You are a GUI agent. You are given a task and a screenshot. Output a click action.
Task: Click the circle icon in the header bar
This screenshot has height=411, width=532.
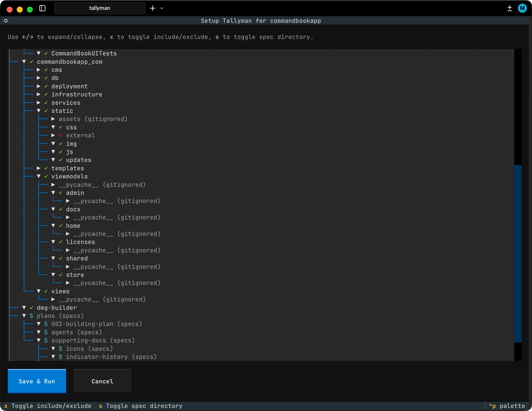pos(6,21)
